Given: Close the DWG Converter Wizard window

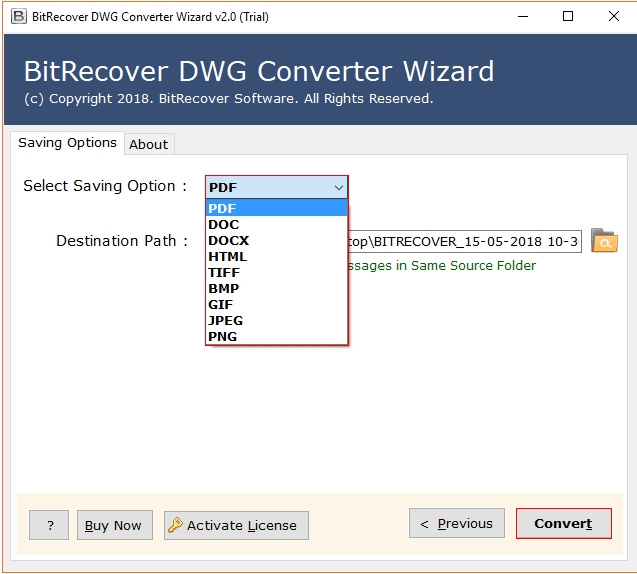Looking at the screenshot, I should (x=613, y=17).
